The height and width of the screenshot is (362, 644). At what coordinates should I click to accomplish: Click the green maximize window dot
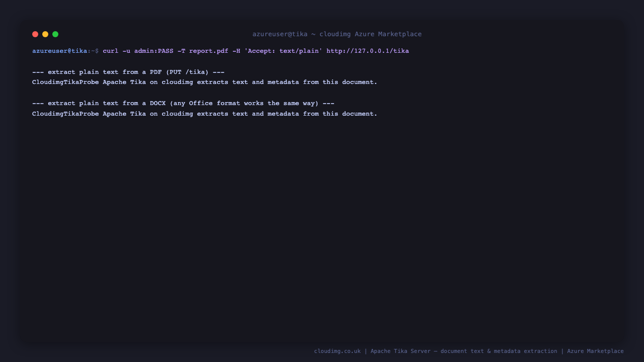tap(55, 34)
